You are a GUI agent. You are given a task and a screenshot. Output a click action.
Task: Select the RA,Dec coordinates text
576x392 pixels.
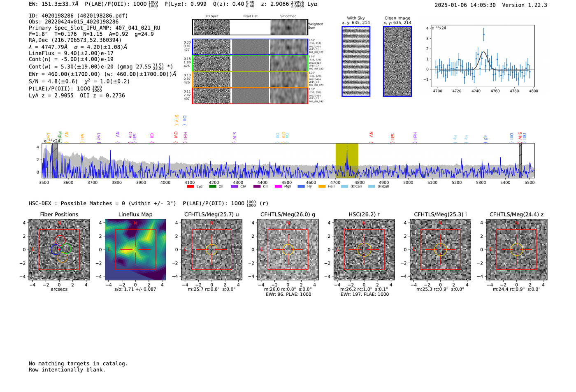coord(75,40)
